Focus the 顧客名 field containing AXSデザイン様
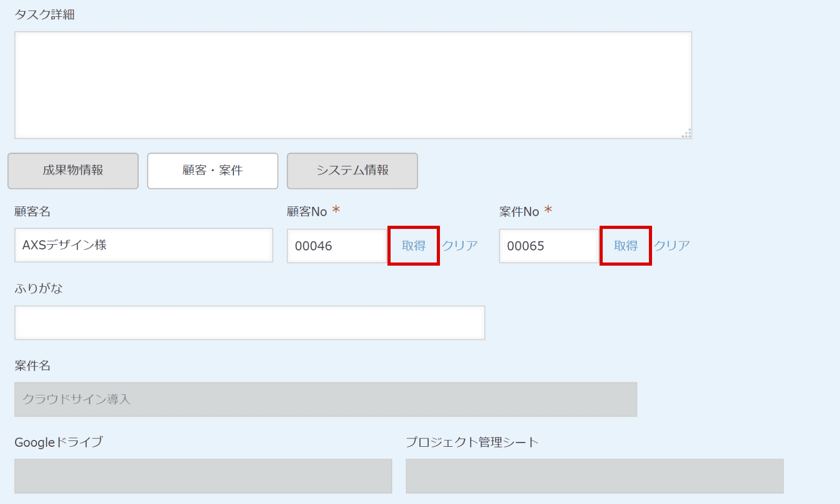 [143, 245]
